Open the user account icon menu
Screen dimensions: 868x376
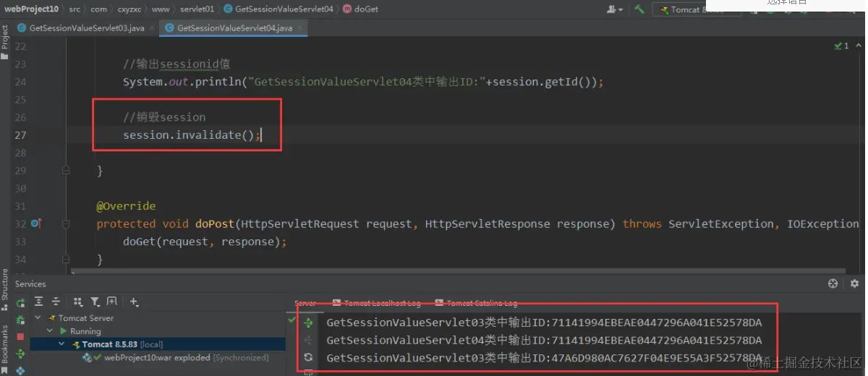tap(615, 9)
